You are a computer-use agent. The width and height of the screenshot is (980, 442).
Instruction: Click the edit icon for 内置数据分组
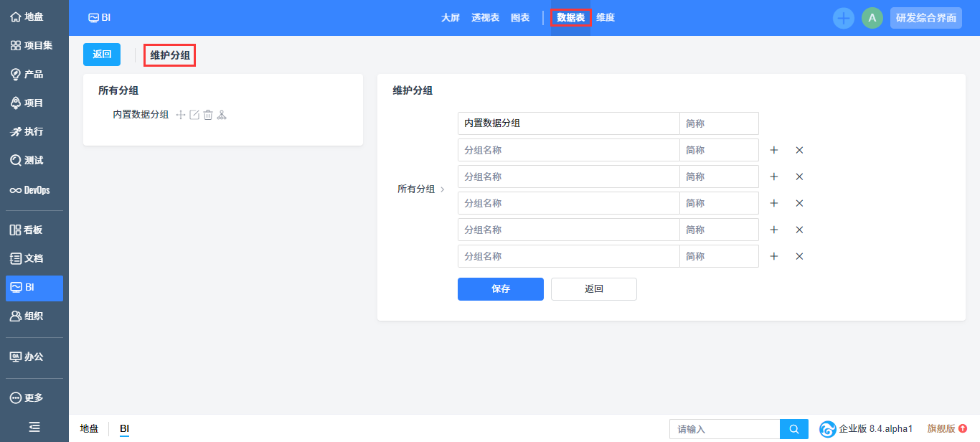[194, 115]
